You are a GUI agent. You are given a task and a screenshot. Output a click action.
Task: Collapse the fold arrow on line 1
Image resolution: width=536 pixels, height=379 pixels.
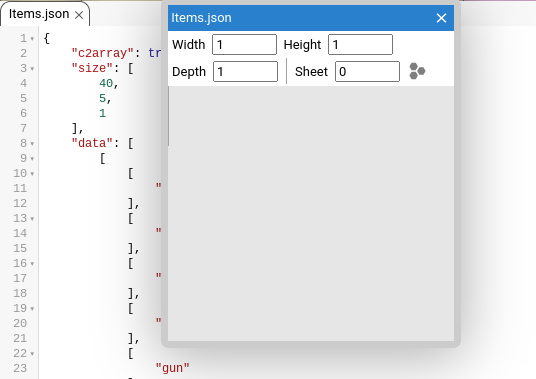(x=32, y=39)
